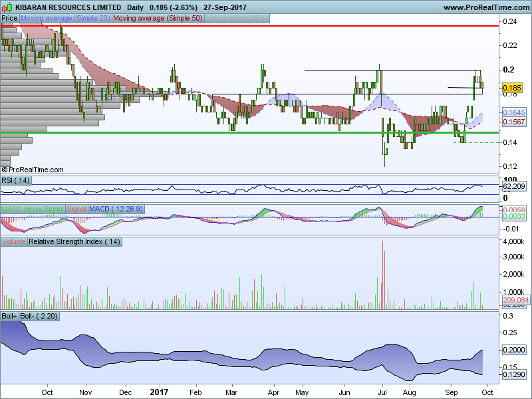Image resolution: width=532 pixels, height=399 pixels.
Task: Click the 0.24 price axis label
Action: 510,21
